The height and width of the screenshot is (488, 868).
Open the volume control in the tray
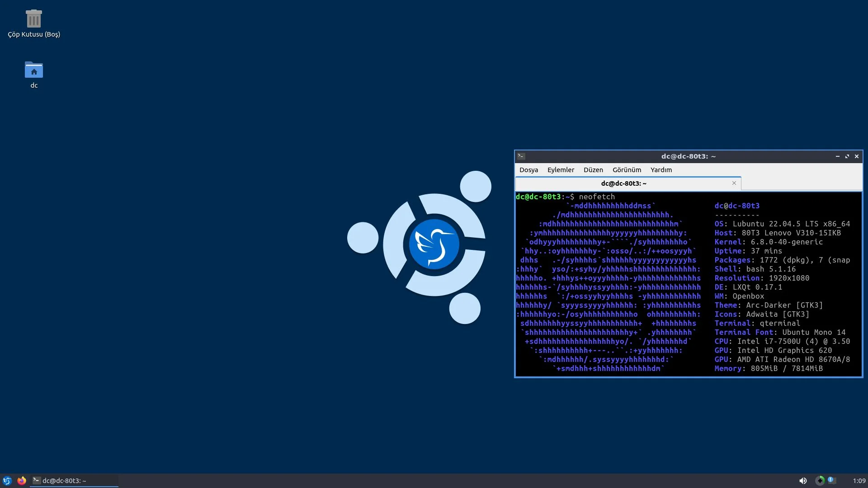tap(803, 481)
